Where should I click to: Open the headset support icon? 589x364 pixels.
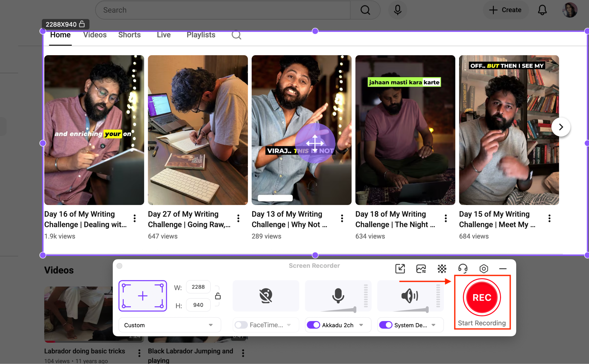click(463, 269)
